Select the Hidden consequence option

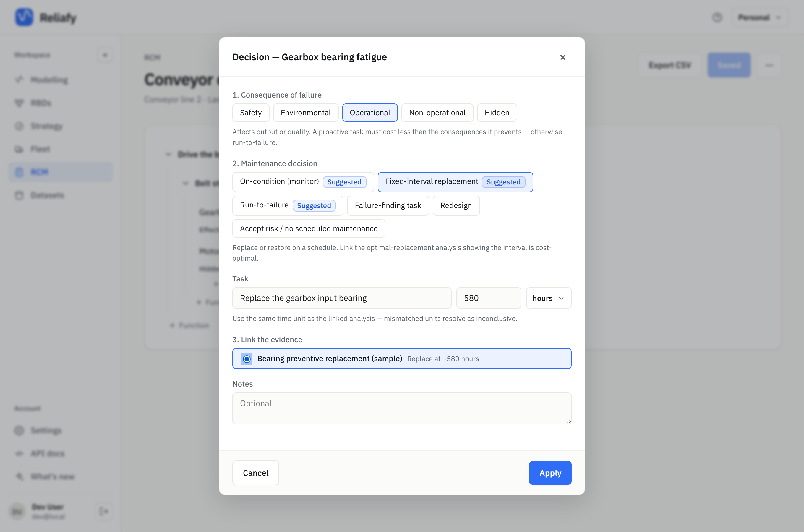pyautogui.click(x=497, y=113)
